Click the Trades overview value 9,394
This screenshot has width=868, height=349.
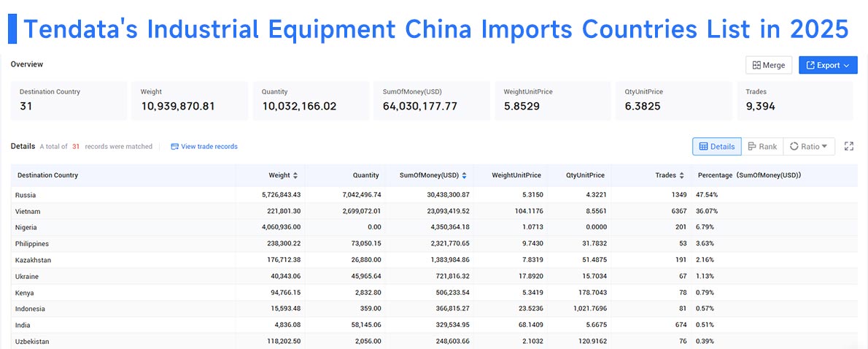click(x=760, y=107)
